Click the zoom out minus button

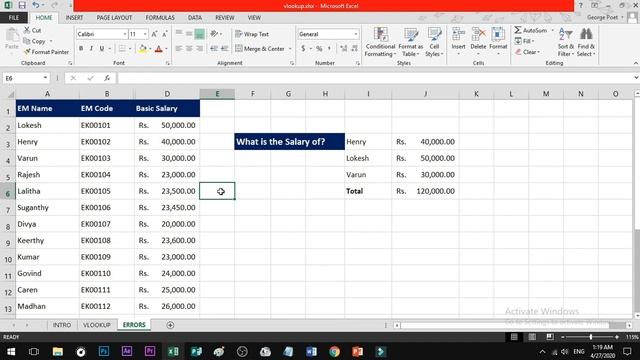[563, 337]
